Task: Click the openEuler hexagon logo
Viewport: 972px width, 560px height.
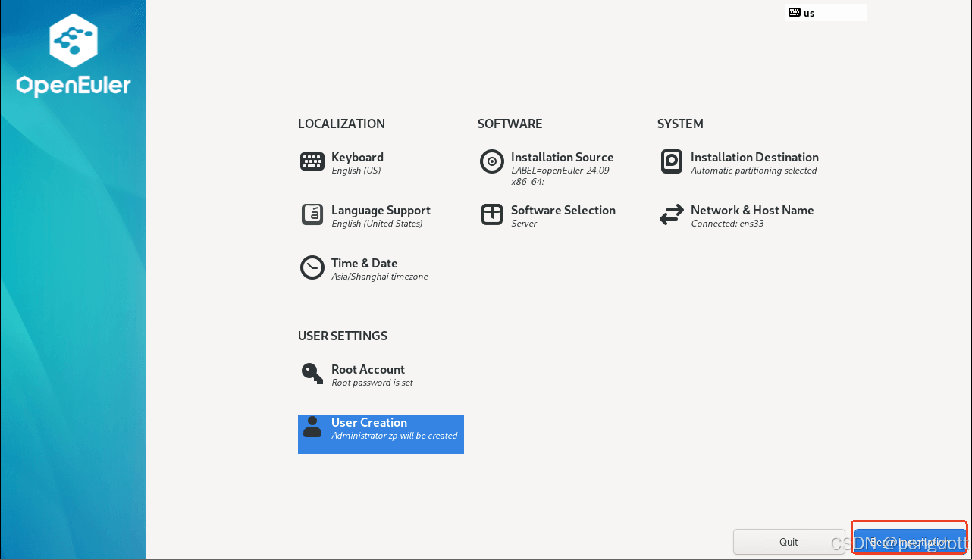Action: [74, 40]
